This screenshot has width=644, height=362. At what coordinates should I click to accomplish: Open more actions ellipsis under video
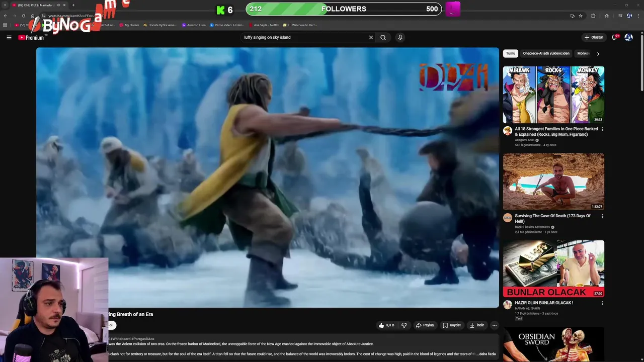pyautogui.click(x=494, y=325)
